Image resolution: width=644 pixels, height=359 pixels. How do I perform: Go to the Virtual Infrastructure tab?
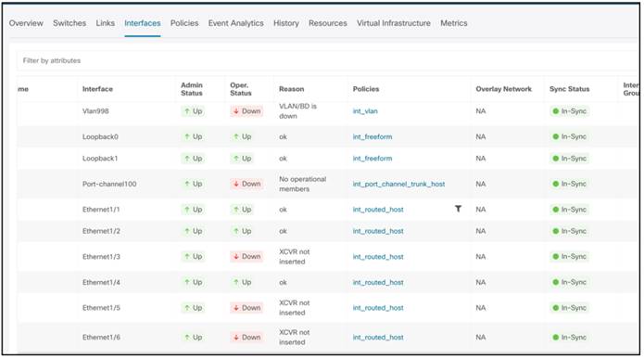[394, 23]
